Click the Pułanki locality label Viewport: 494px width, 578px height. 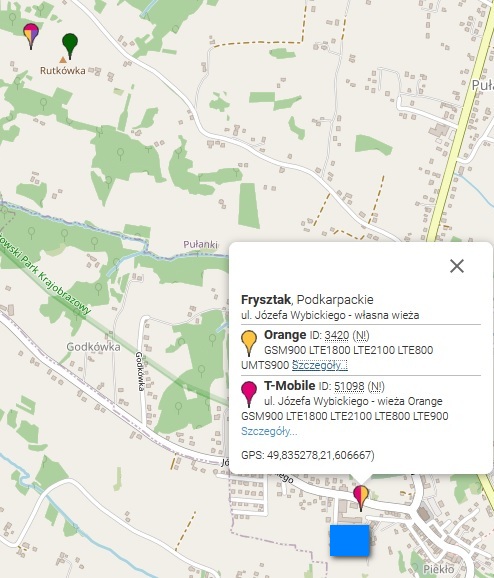click(x=201, y=244)
